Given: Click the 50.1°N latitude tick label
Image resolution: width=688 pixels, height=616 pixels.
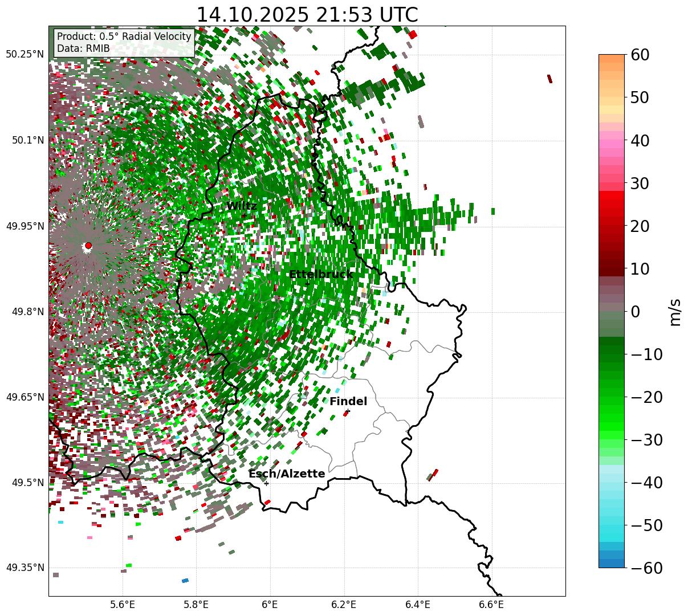Looking at the screenshot, I should 27,140.
